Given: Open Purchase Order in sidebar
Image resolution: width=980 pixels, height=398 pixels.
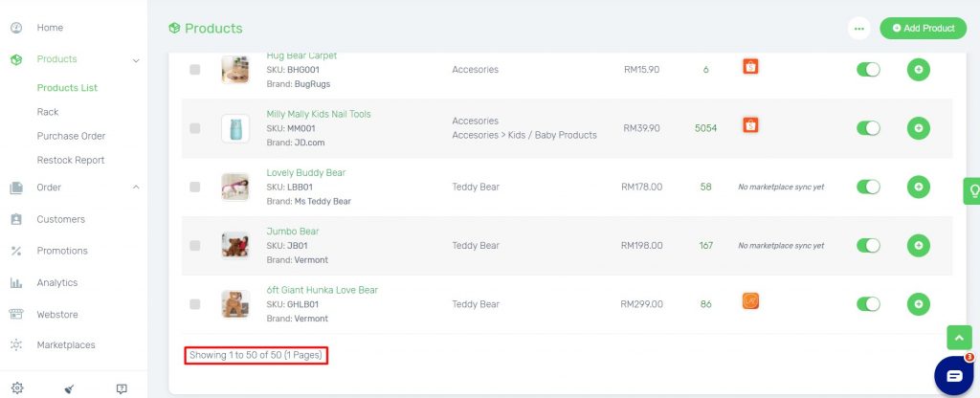Looking at the screenshot, I should point(71,136).
